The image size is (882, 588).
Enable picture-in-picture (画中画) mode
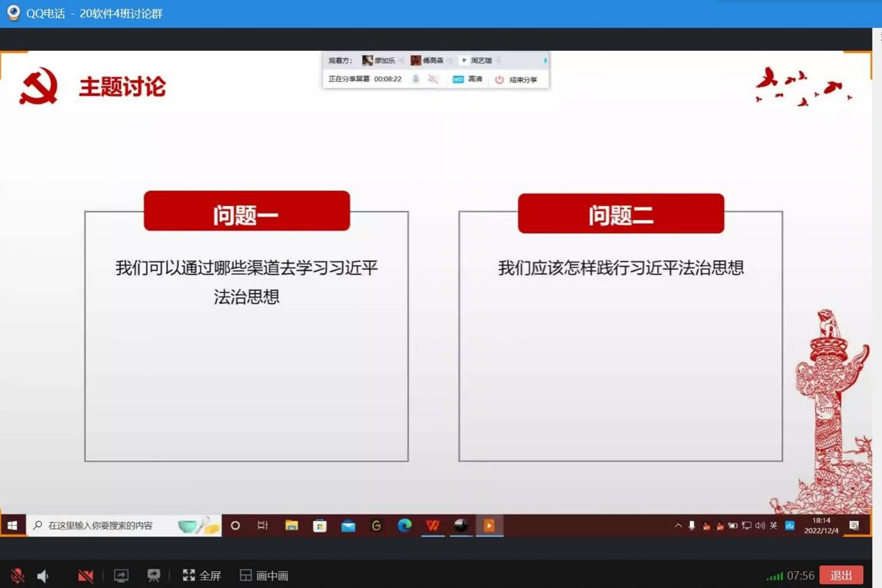pos(264,575)
